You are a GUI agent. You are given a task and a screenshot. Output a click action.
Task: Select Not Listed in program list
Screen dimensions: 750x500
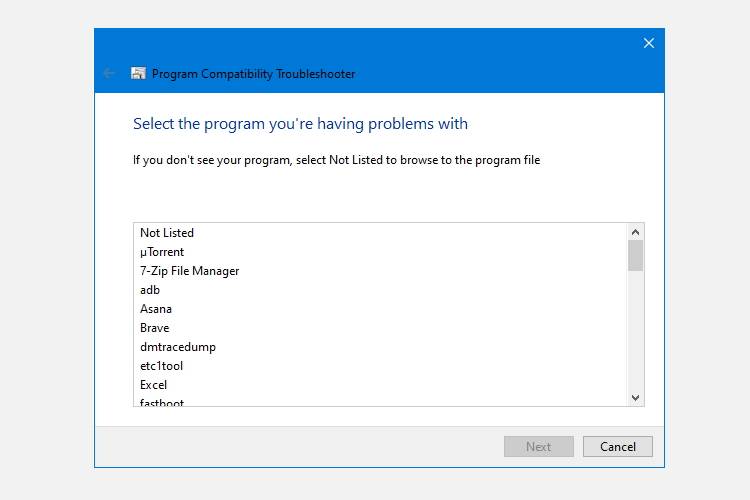pos(167,233)
